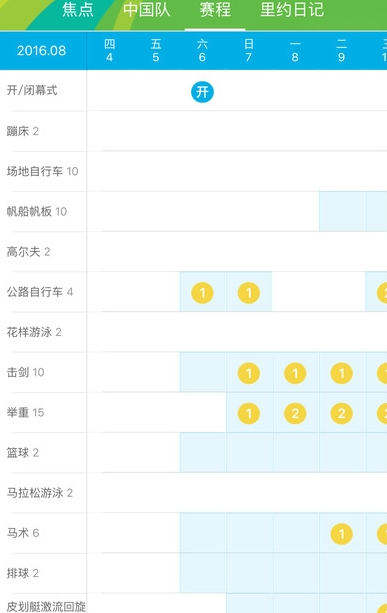Open the 举重 two-medal badge on Tuesday 9
The height and width of the screenshot is (613, 387).
tap(341, 414)
